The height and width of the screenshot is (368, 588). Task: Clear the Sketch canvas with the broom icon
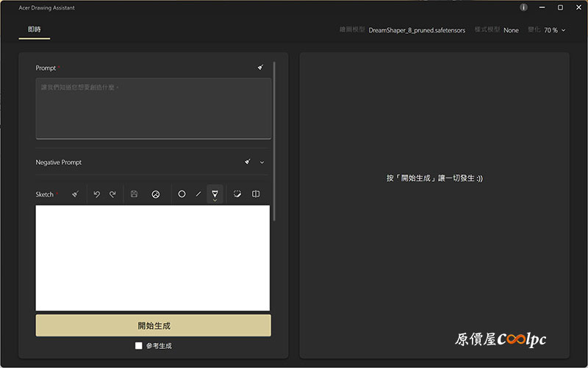click(x=75, y=194)
